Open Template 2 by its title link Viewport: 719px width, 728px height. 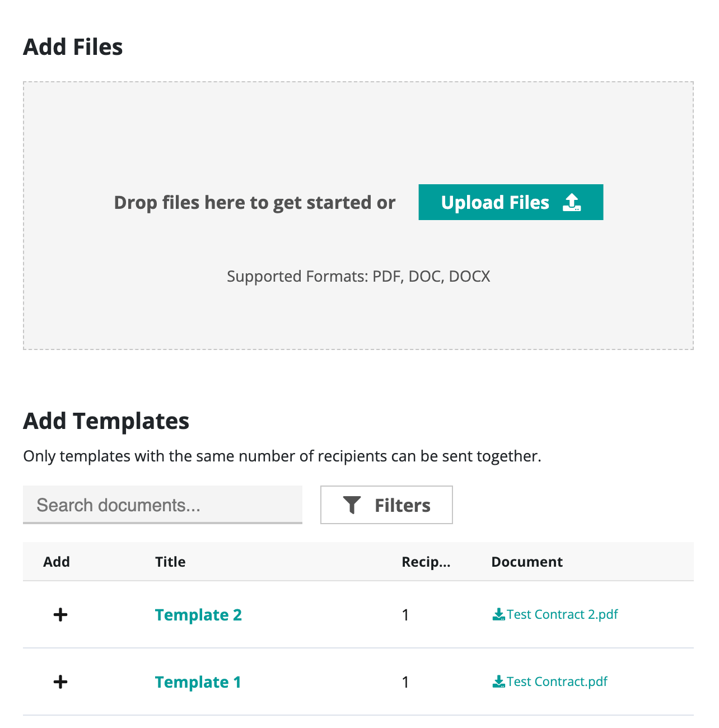coord(198,614)
